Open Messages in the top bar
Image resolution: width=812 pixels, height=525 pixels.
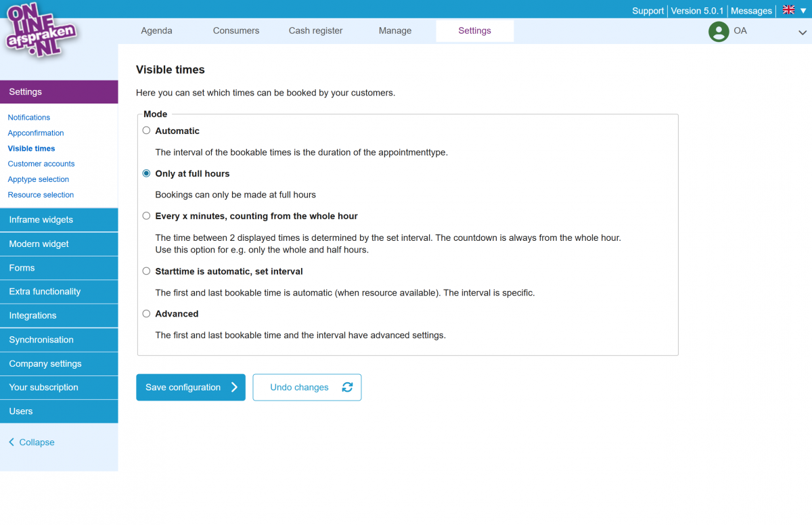point(751,11)
